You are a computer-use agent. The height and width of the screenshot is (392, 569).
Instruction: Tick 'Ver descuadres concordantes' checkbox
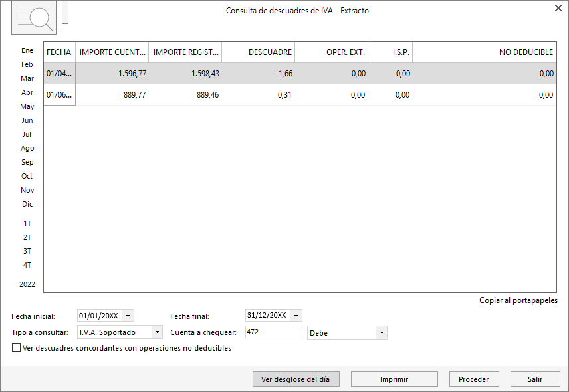click(16, 348)
